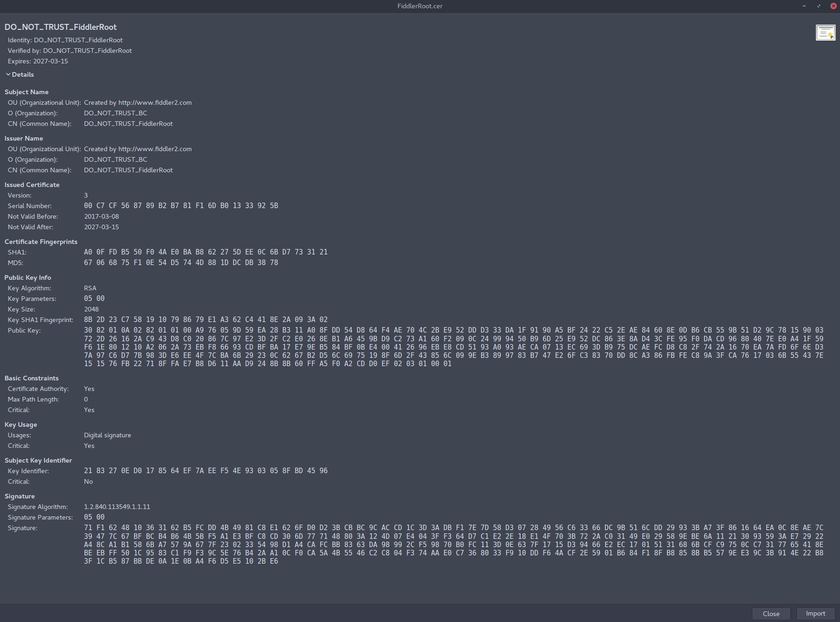The height and width of the screenshot is (622, 840).
Task: Click the Key Usage Critical value Yes
Action: (x=89, y=446)
